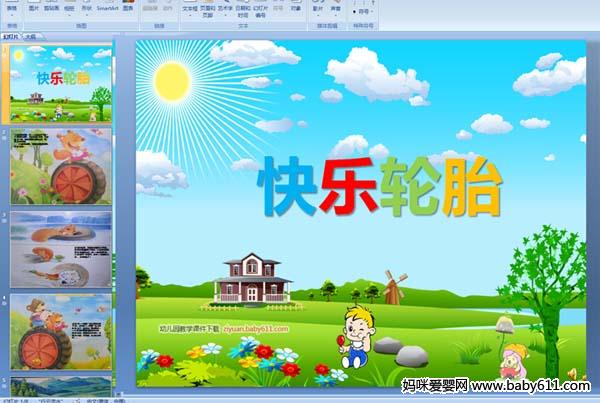The image size is (600, 403).
Task: Open the Shapes gallery in ribbon
Action: pyautogui.click(x=88, y=8)
